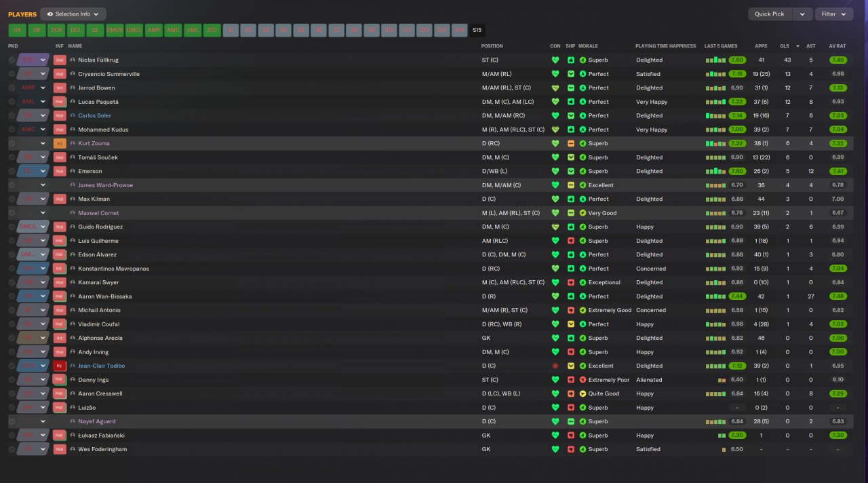
Task: Click Niclas Füllkrug's Hol status badge
Action: click(60, 60)
